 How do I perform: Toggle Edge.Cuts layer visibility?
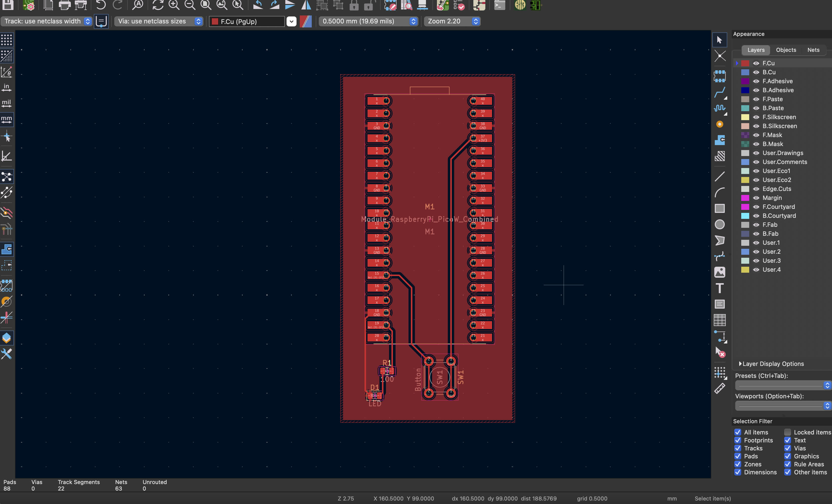tap(756, 189)
